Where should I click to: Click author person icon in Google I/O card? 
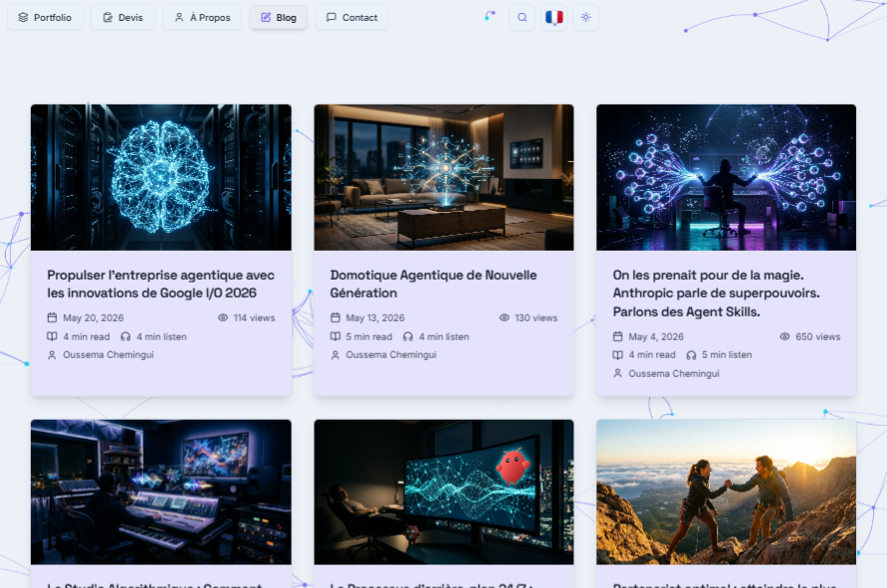click(x=52, y=355)
